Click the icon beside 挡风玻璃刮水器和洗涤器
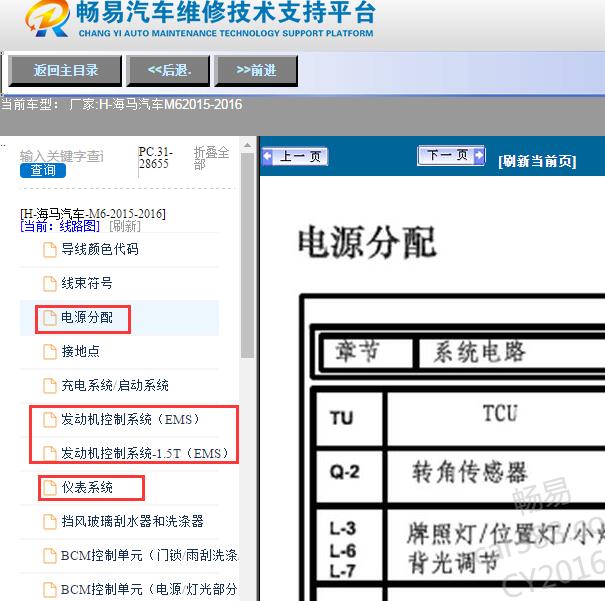The height and width of the screenshot is (601, 605). (x=49, y=522)
